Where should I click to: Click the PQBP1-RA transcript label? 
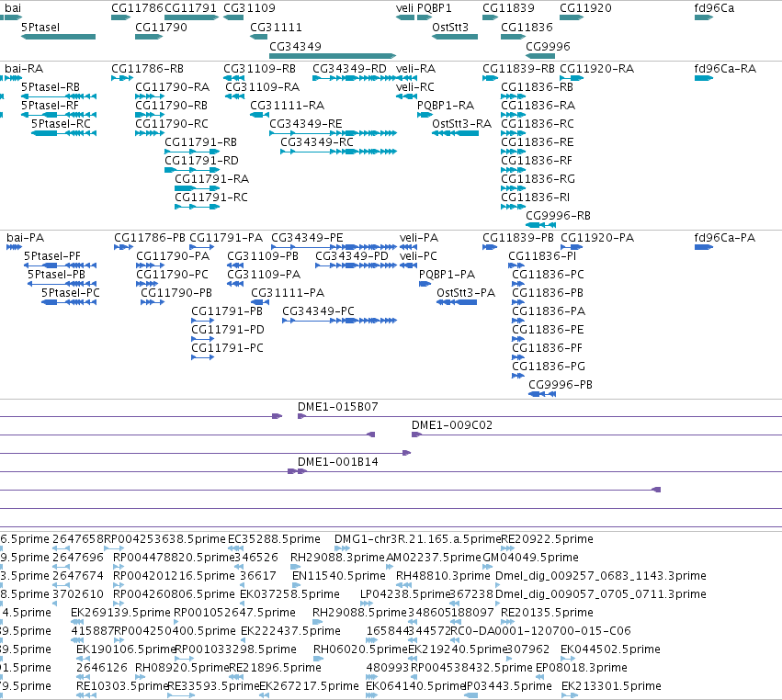pyautogui.click(x=446, y=106)
